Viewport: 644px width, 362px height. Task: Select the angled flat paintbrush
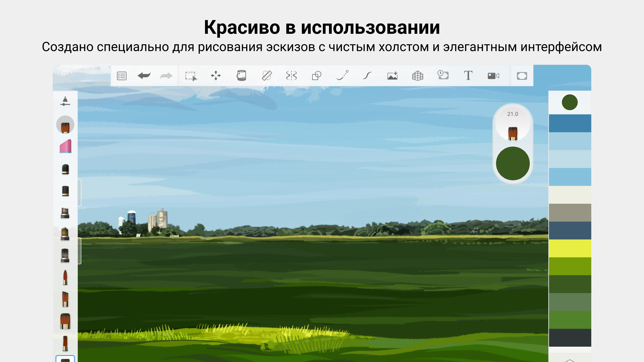(65, 299)
